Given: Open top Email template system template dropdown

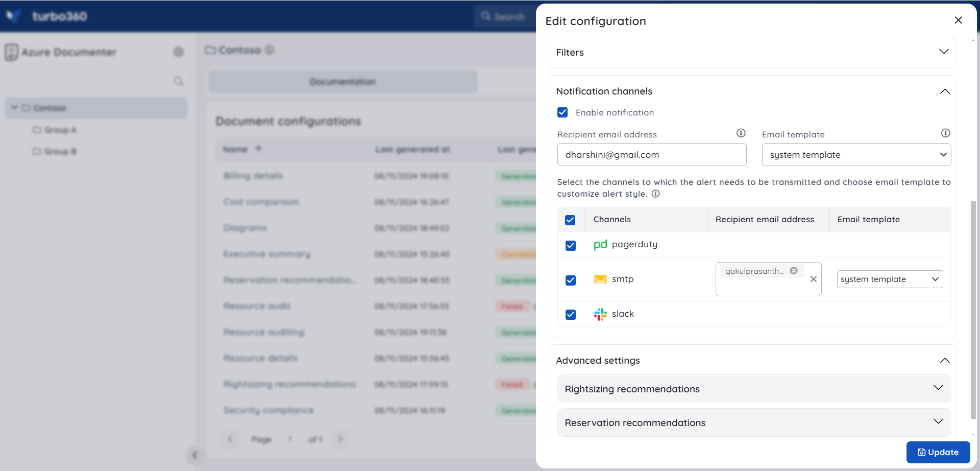Looking at the screenshot, I should pos(856,155).
